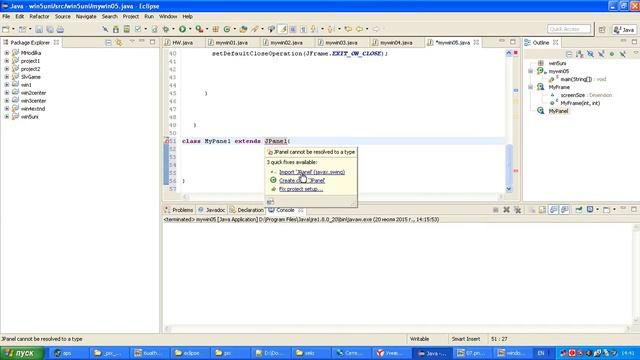Open the Window menu
The height and width of the screenshot is (360, 640).
coord(168,17)
